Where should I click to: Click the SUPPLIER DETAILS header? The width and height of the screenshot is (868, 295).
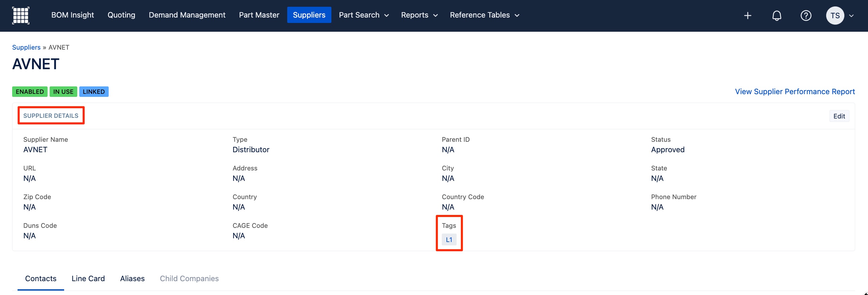[x=51, y=116]
